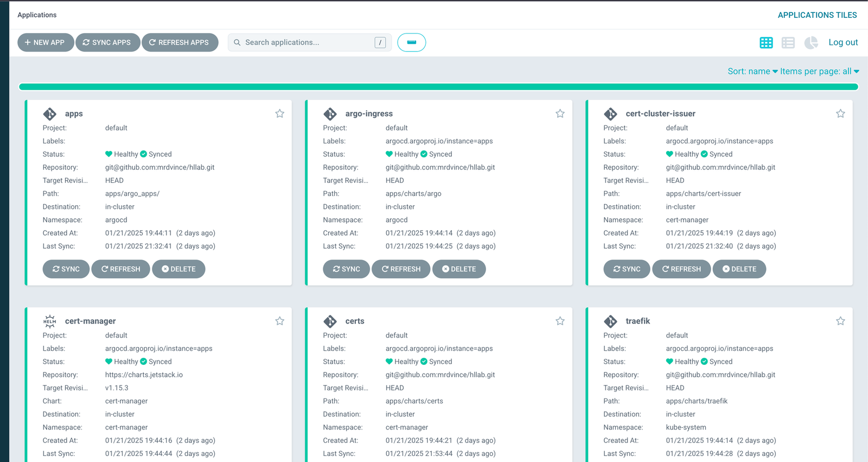Sync the cert-cluster-issuer application

(627, 269)
